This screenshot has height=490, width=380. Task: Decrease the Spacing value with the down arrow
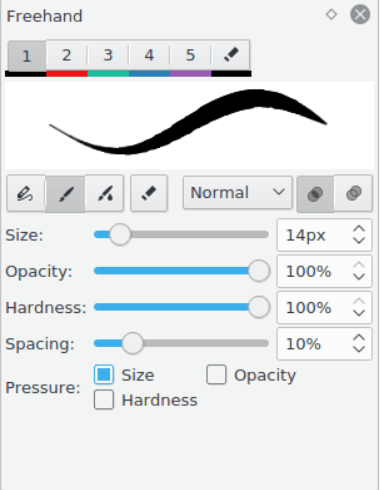pyautogui.click(x=359, y=349)
